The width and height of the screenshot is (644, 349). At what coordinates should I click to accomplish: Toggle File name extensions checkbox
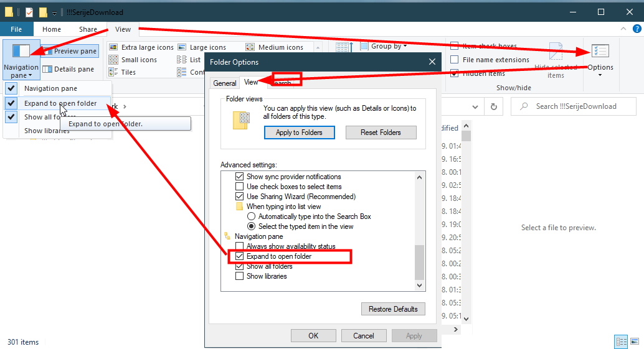coord(455,60)
